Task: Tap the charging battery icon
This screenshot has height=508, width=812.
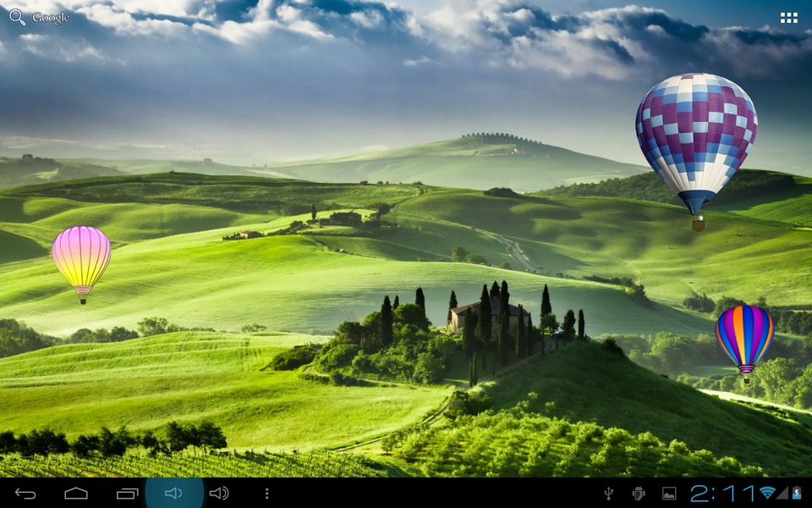Action: [797, 493]
